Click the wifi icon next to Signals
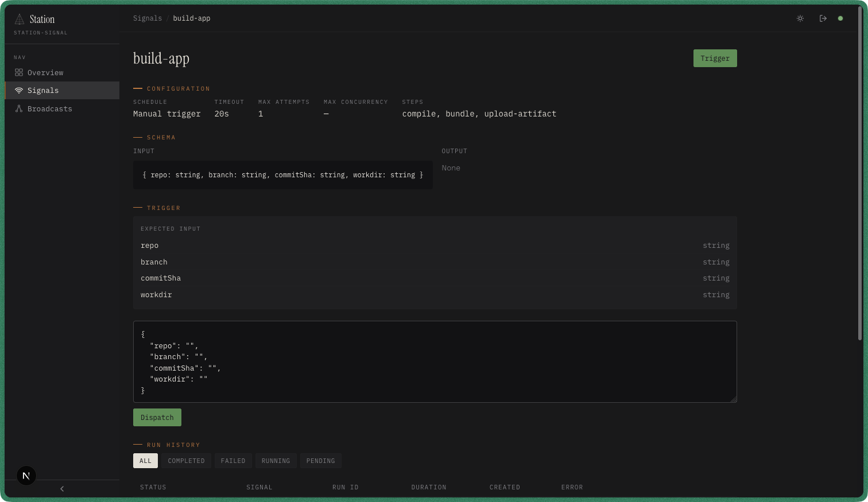Image resolution: width=868 pixels, height=502 pixels. click(x=19, y=90)
